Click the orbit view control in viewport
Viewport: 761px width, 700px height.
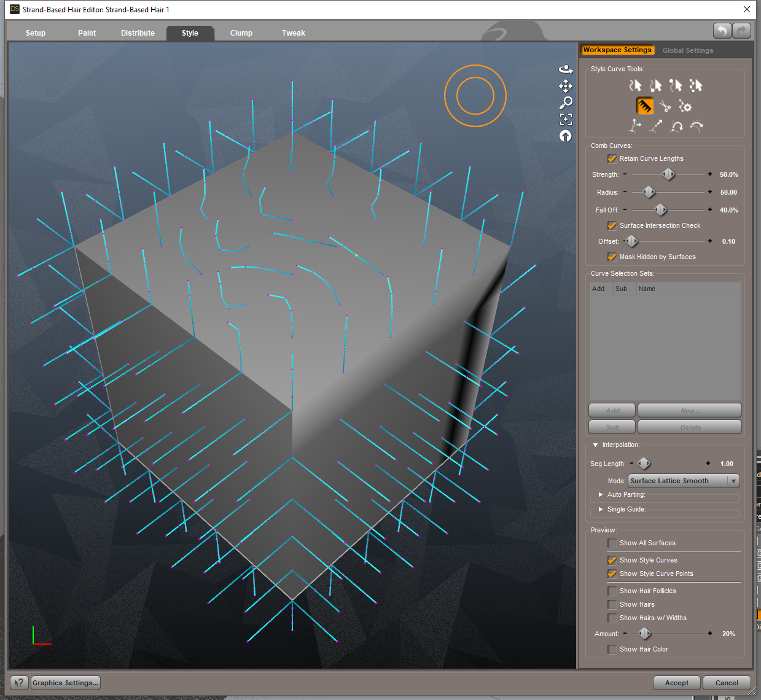pos(566,69)
